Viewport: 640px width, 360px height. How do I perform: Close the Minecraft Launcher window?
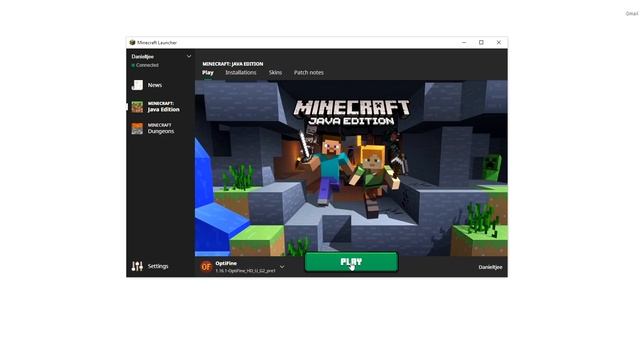pos(499,42)
